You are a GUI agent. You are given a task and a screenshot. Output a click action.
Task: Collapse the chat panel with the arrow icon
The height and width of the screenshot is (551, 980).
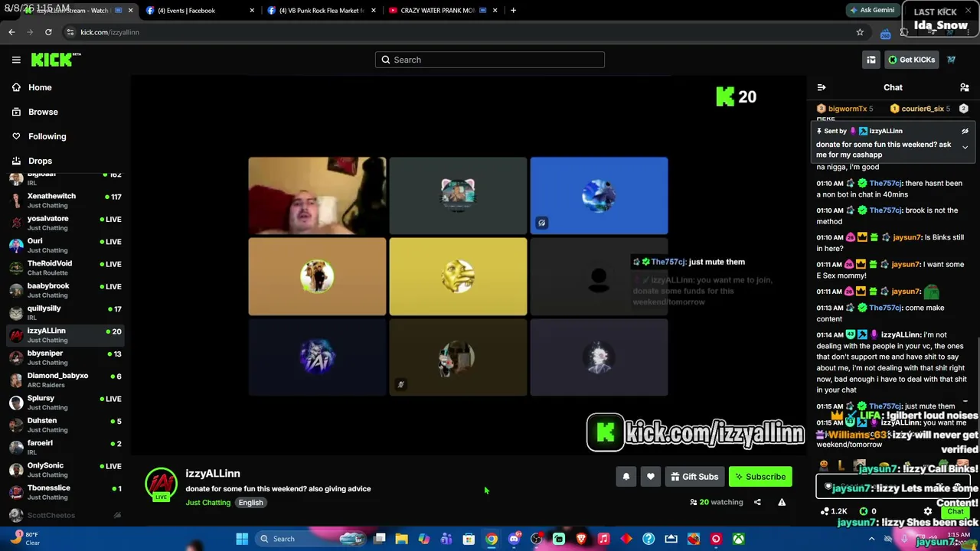click(822, 87)
